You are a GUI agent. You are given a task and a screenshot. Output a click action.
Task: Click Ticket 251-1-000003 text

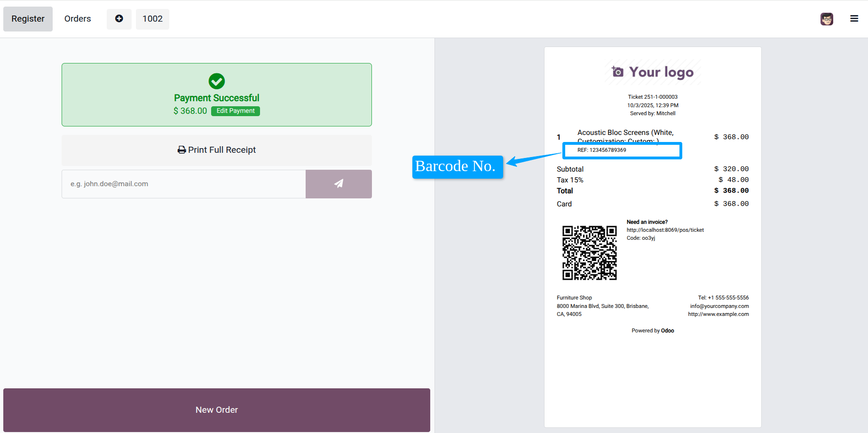[x=653, y=97]
